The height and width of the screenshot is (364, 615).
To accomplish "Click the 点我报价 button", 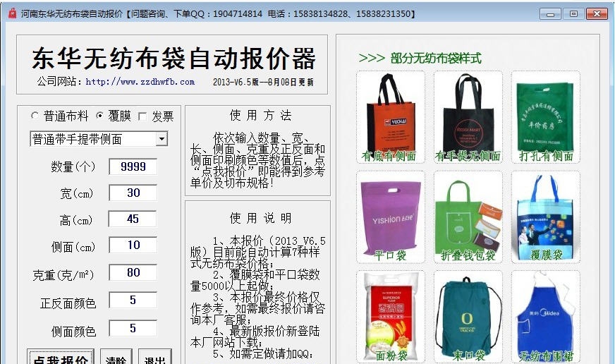I will pyautogui.click(x=61, y=358).
